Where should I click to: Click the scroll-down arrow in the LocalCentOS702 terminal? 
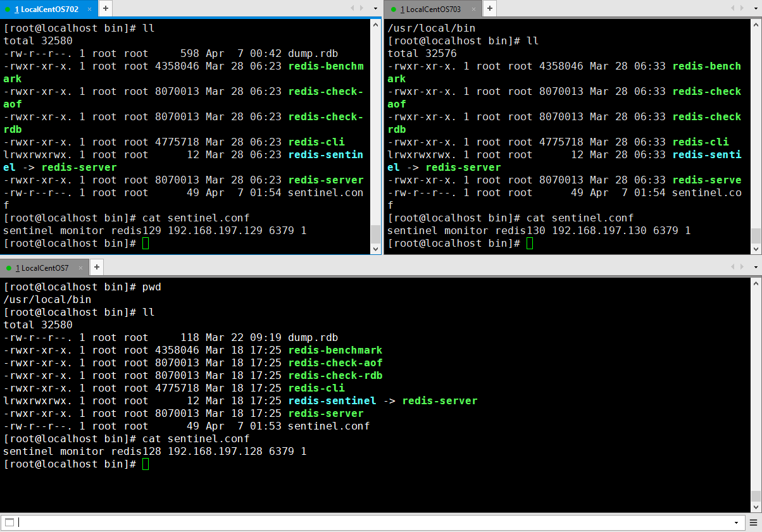(376, 249)
